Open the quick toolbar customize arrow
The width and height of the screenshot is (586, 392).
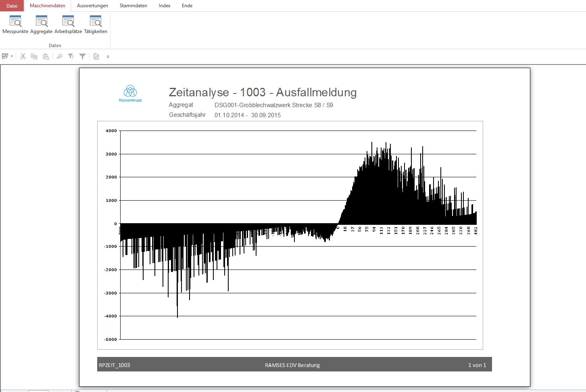click(108, 57)
